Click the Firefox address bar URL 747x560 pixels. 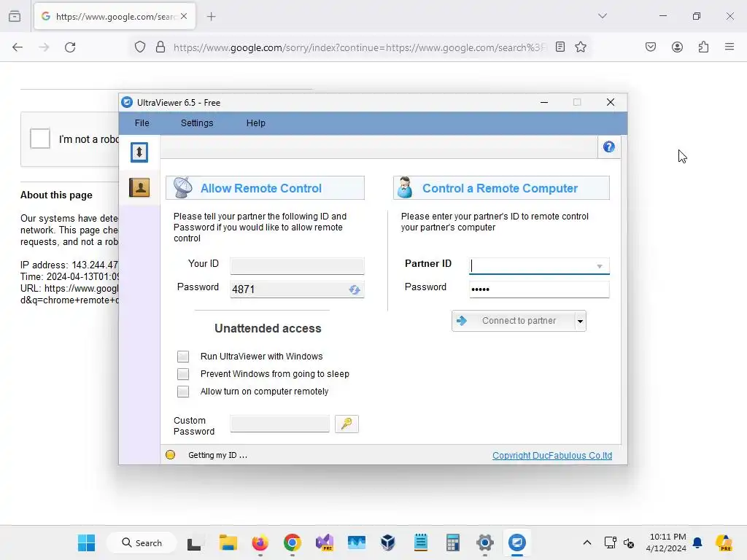coord(360,47)
